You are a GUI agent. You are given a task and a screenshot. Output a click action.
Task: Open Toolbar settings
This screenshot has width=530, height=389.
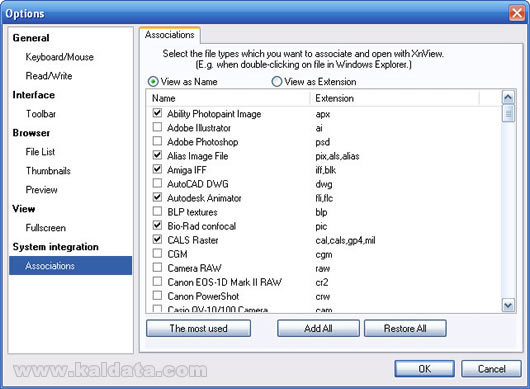pos(41,114)
